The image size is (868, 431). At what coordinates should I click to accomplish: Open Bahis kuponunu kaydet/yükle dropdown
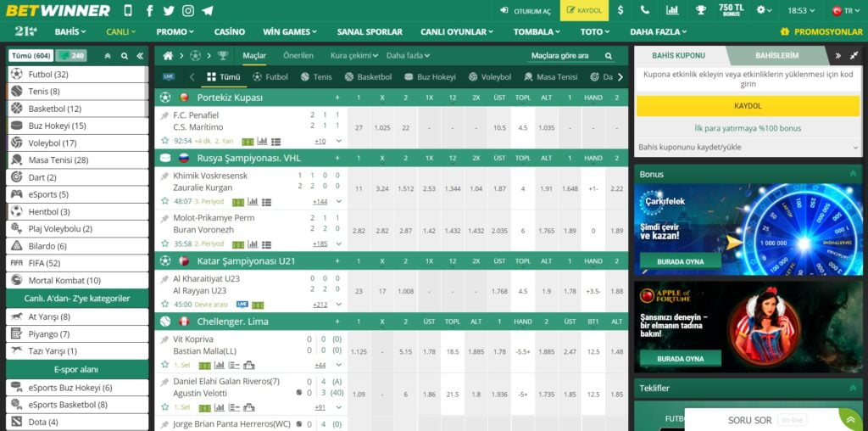click(747, 148)
